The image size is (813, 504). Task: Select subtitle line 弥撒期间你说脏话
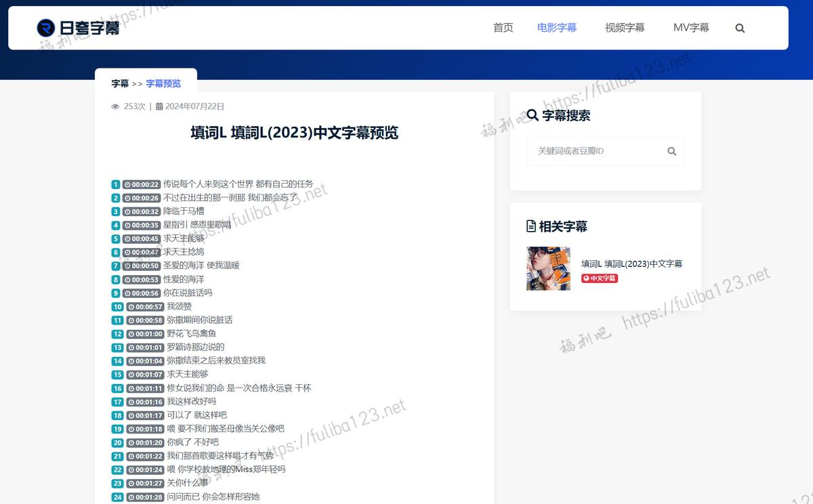click(200, 320)
